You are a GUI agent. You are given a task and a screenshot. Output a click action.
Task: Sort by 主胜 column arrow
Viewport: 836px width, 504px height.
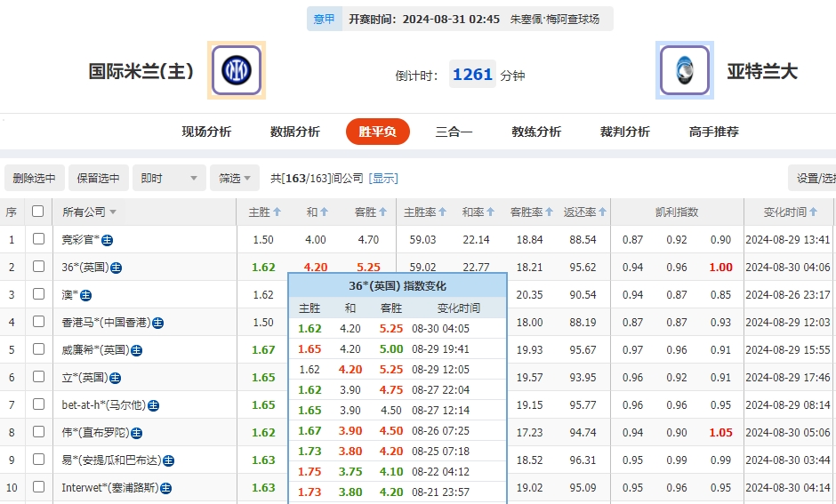point(277,212)
